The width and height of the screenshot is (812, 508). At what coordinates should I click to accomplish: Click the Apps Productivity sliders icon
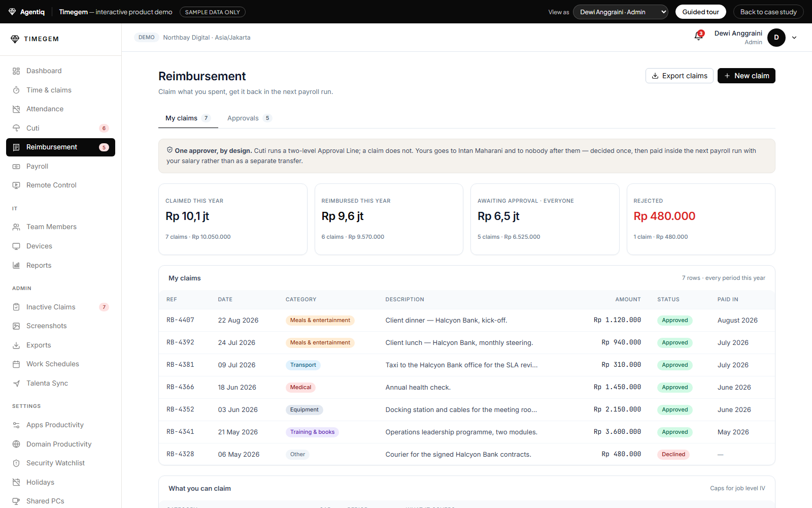pyautogui.click(x=16, y=425)
